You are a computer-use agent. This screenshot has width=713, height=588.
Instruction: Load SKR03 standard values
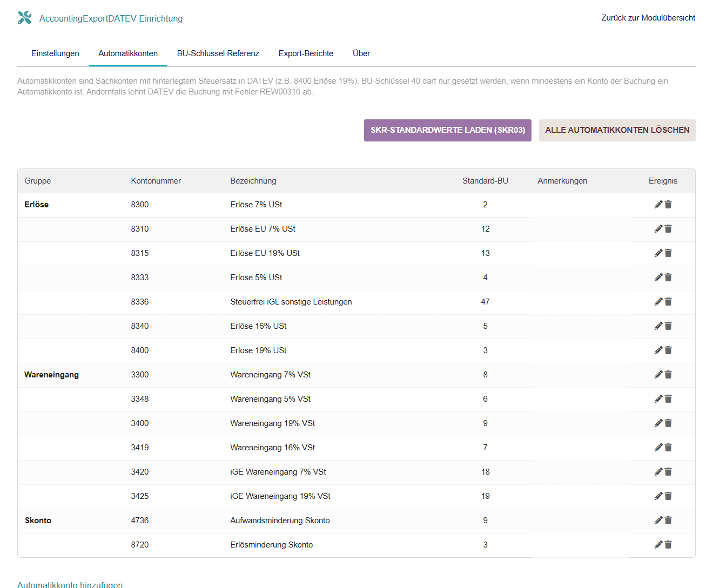[x=447, y=130]
